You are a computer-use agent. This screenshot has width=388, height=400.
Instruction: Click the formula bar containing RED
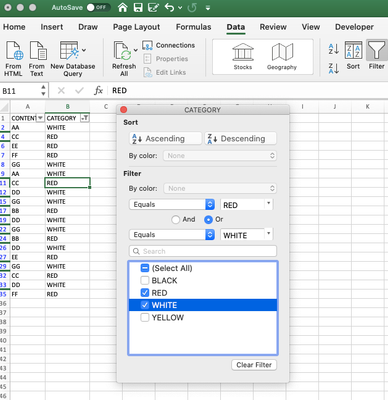(247, 90)
